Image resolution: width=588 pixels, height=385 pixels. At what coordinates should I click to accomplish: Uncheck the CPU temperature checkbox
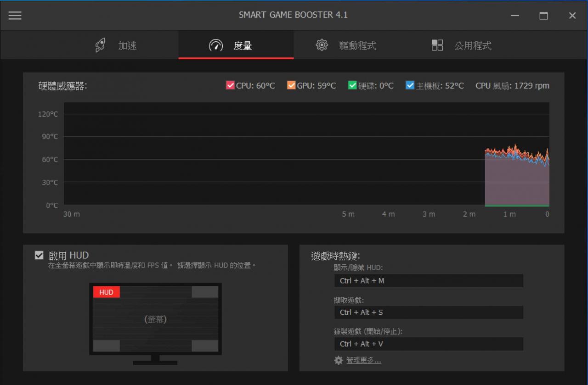230,85
